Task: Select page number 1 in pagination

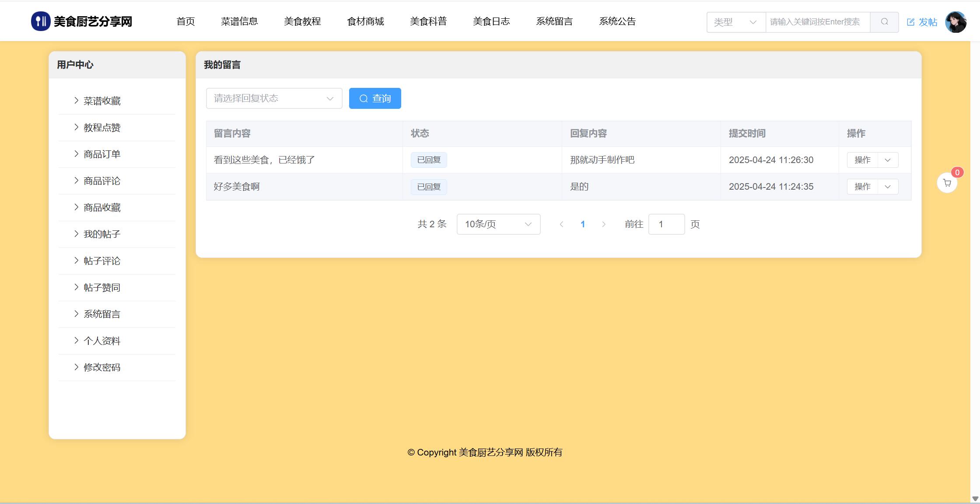Action: pos(582,224)
